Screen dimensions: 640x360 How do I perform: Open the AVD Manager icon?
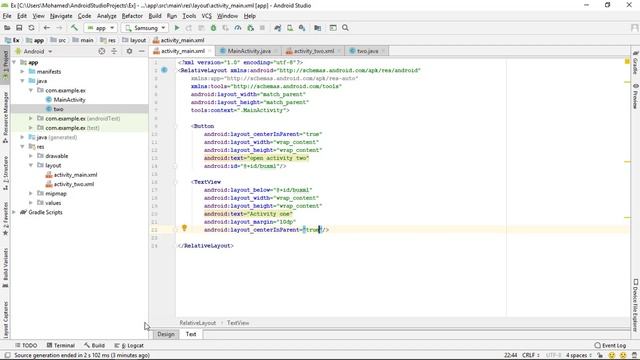pyautogui.click(x=290, y=28)
